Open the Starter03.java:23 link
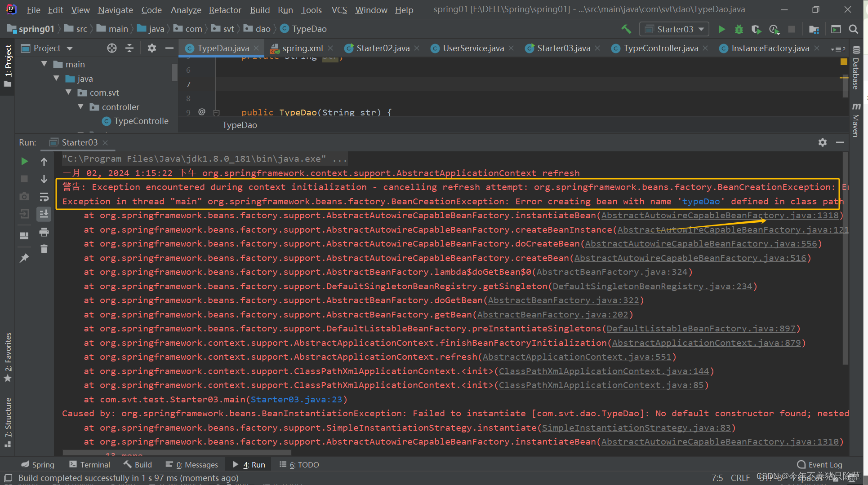Screen dimensions: 868x485 (296, 399)
